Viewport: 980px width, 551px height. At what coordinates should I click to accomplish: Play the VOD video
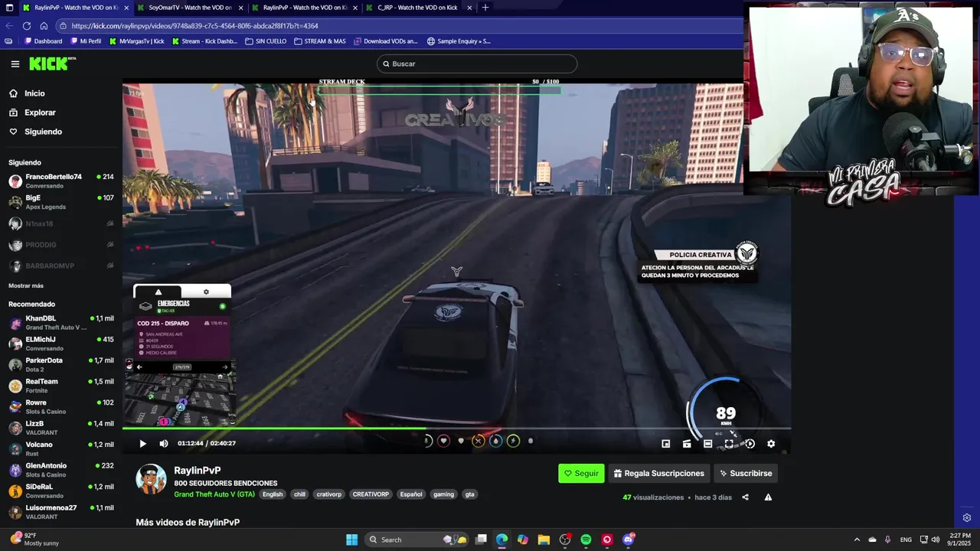[x=142, y=443]
